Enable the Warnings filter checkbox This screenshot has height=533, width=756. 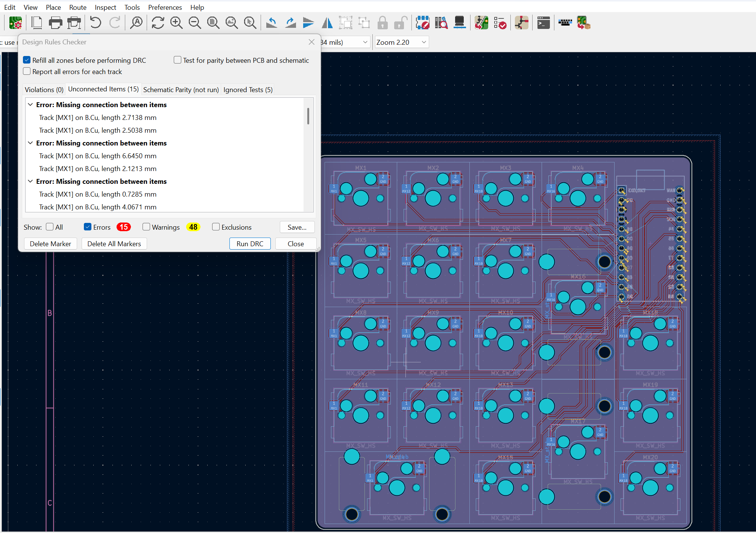(146, 227)
